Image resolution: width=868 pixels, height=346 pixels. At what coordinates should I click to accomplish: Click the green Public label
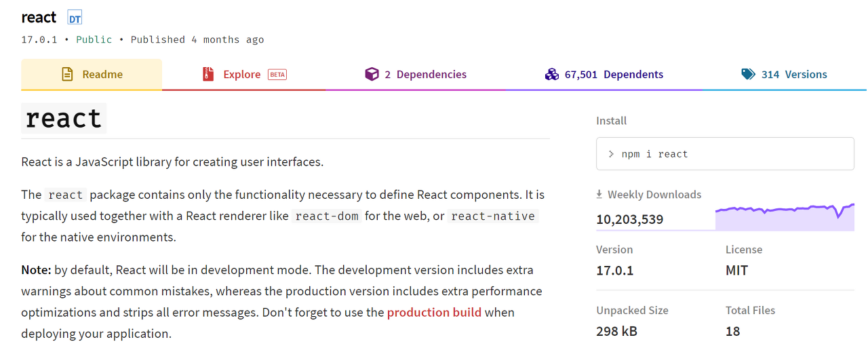94,39
